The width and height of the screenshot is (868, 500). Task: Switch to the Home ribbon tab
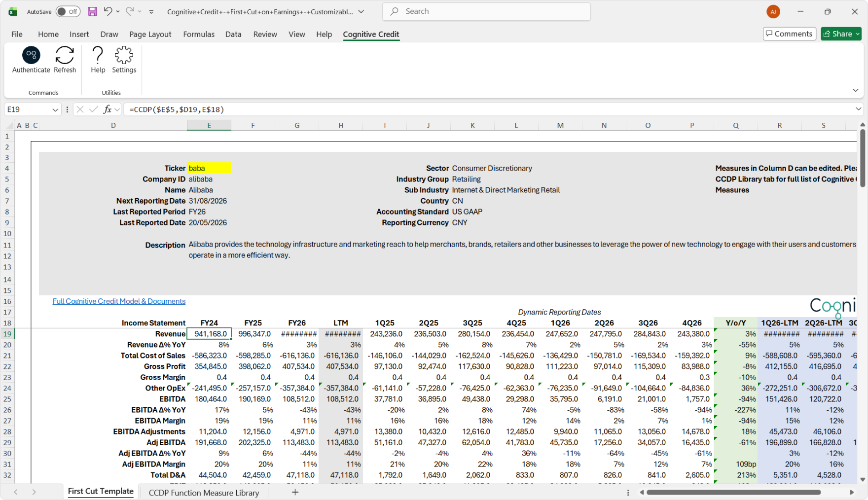pos(48,34)
